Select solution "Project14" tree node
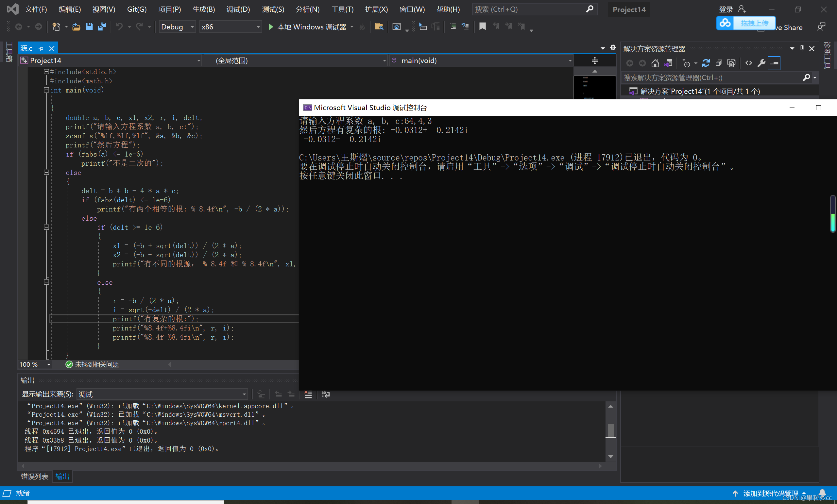The image size is (837, 504). (x=700, y=92)
